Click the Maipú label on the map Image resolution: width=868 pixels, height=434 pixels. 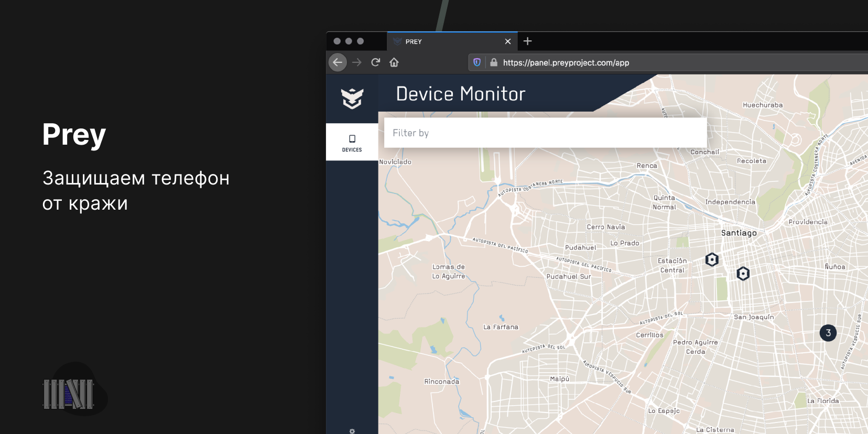click(x=560, y=379)
